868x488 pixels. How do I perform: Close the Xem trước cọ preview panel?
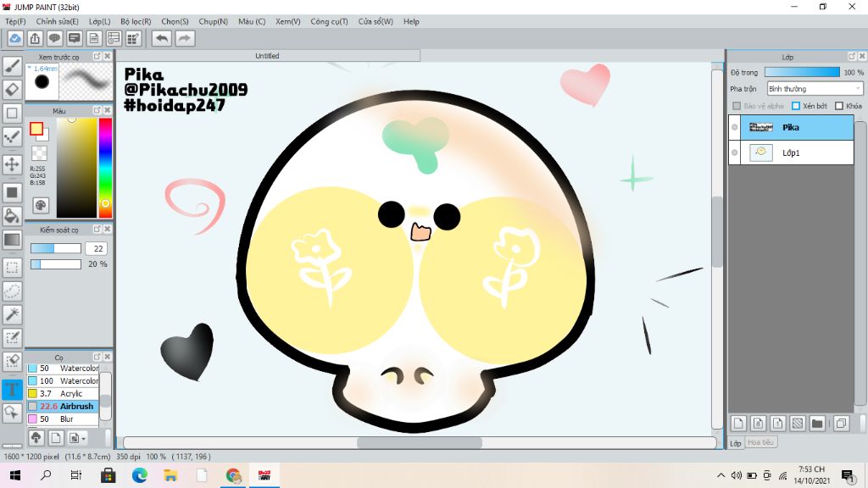click(108, 56)
